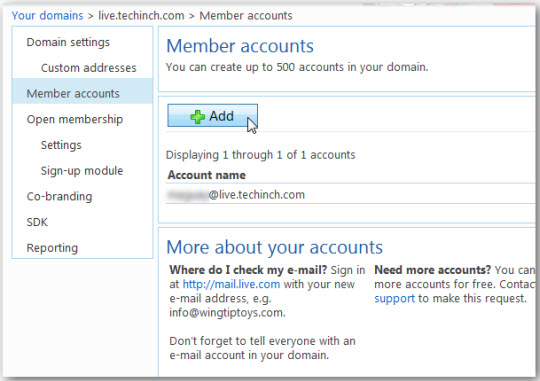Screen dimensions: 540x381
Task: Open the Sign-up module sidebar item
Action: pyautogui.click(x=82, y=171)
